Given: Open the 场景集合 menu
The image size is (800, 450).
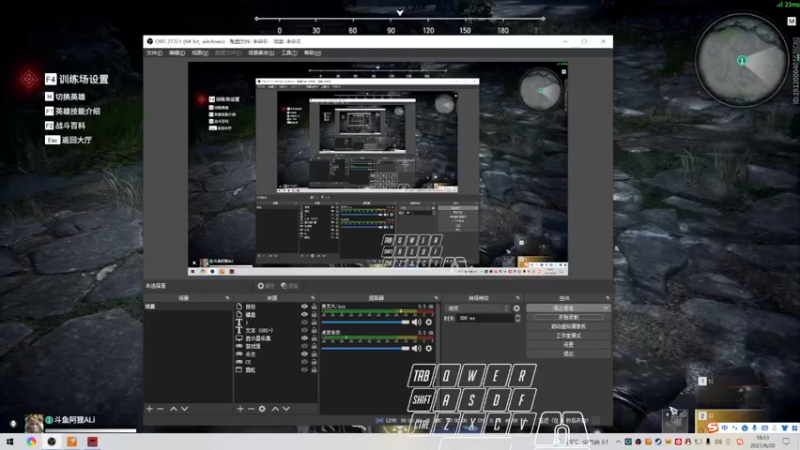Looking at the screenshot, I should [261, 53].
